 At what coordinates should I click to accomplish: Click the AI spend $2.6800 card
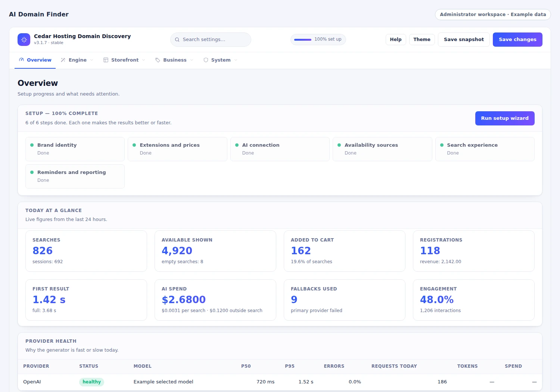tap(215, 300)
